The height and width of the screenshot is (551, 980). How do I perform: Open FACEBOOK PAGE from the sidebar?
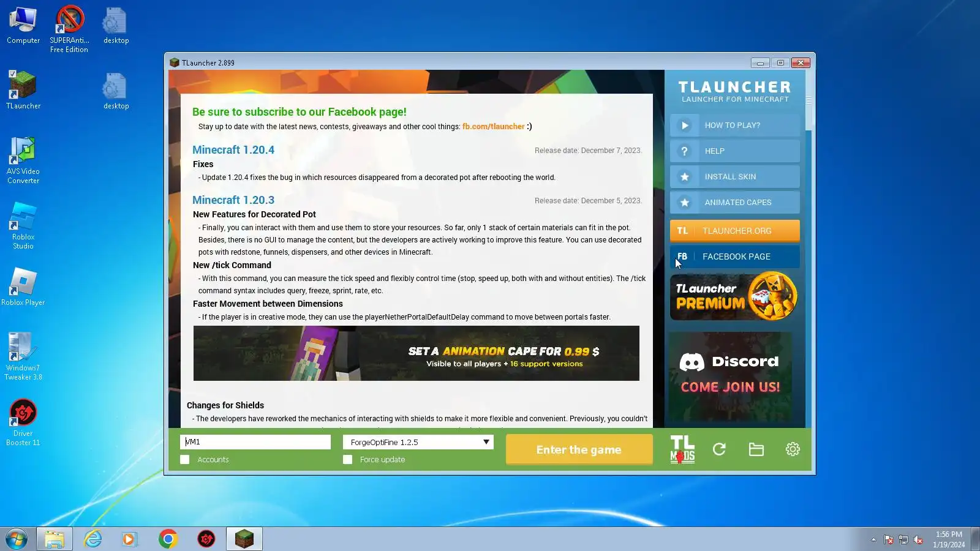tap(735, 257)
